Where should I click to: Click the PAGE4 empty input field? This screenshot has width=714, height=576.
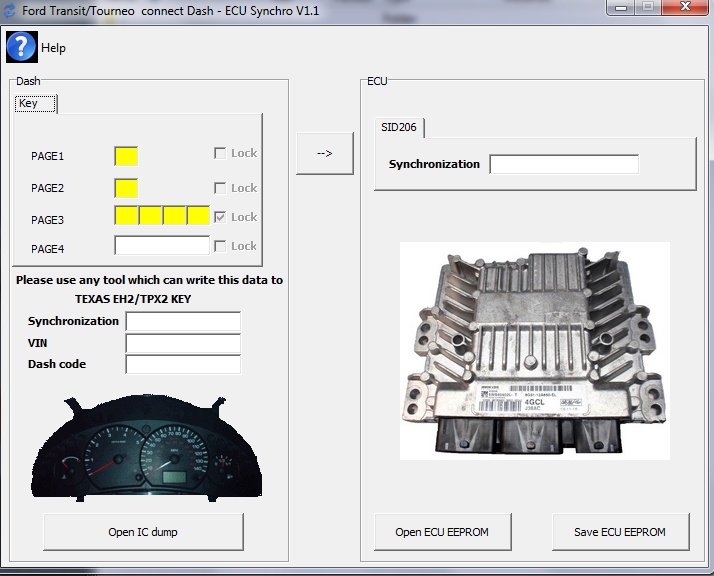(x=162, y=245)
